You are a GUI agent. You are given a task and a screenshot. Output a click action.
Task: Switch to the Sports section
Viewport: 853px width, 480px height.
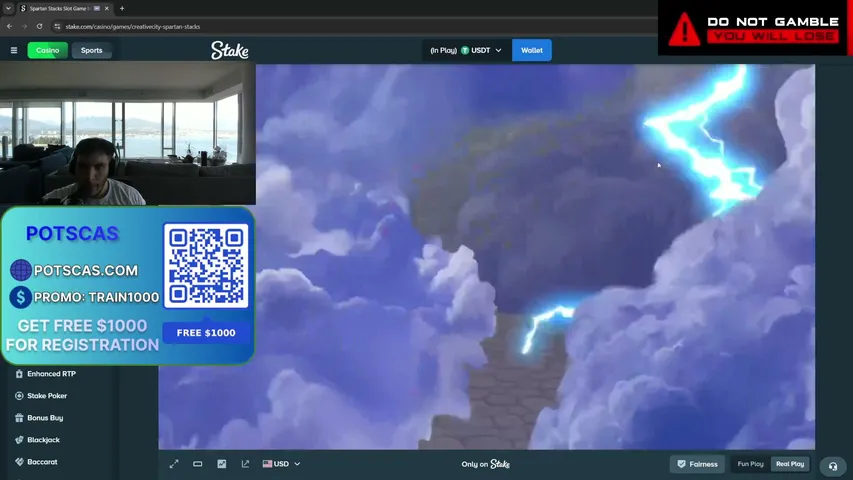coord(91,50)
